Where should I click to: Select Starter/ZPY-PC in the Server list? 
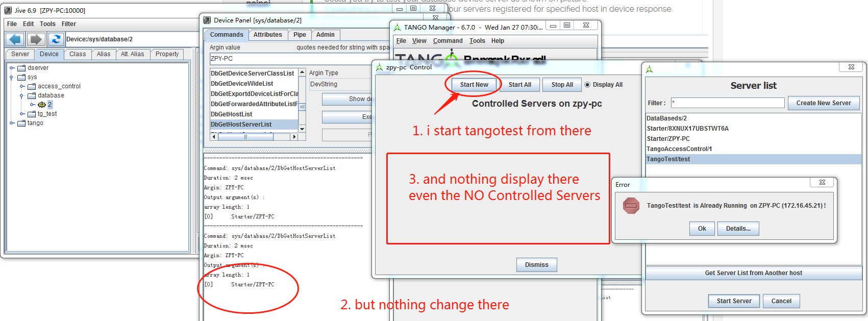754,139
